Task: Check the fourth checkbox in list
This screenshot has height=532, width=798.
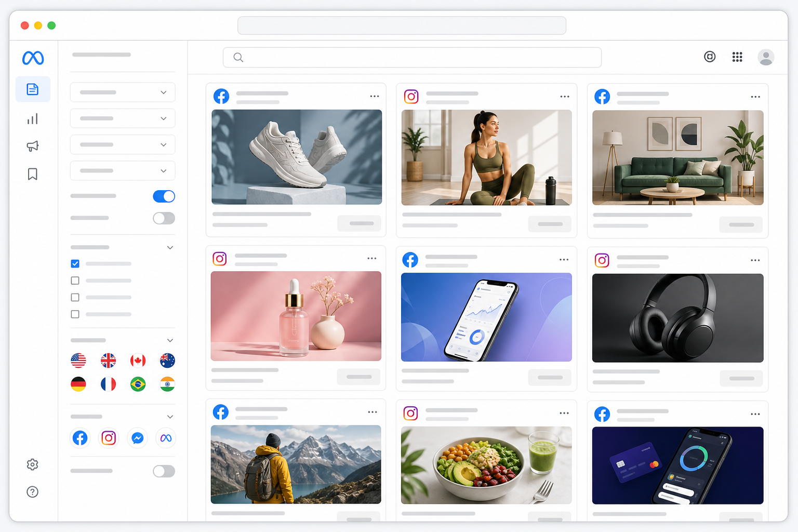Action: pos(75,314)
